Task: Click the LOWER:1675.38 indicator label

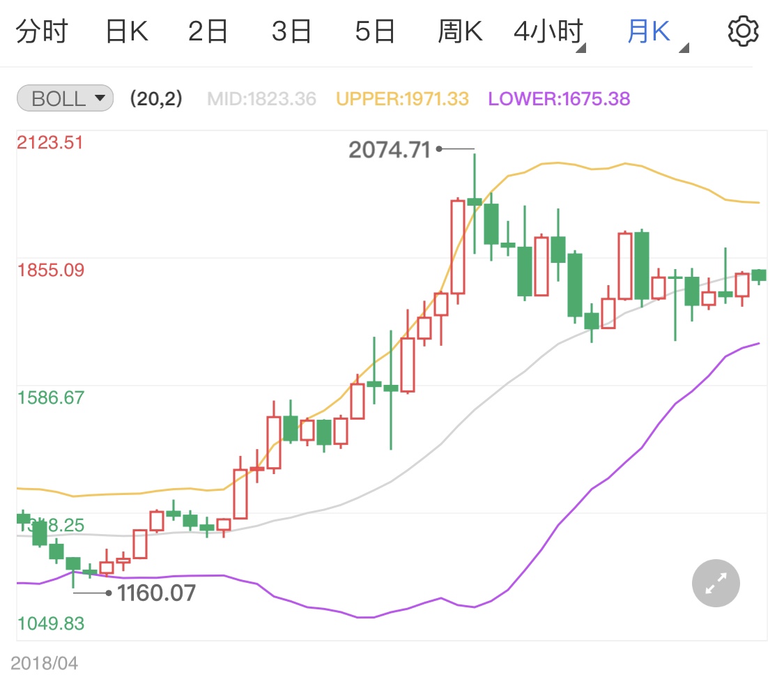Action: (559, 99)
